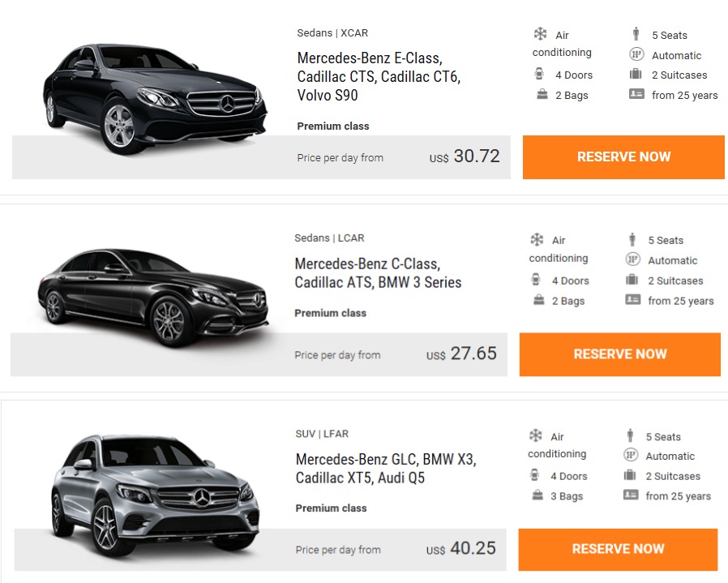The width and height of the screenshot is (728, 583).
Task: Click the 4 Doors car door icon for C-Class
Action: point(536,280)
